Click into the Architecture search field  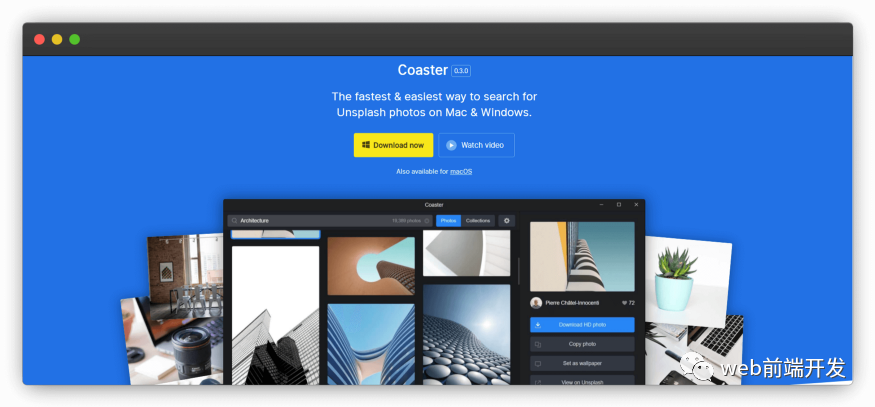tap(329, 221)
